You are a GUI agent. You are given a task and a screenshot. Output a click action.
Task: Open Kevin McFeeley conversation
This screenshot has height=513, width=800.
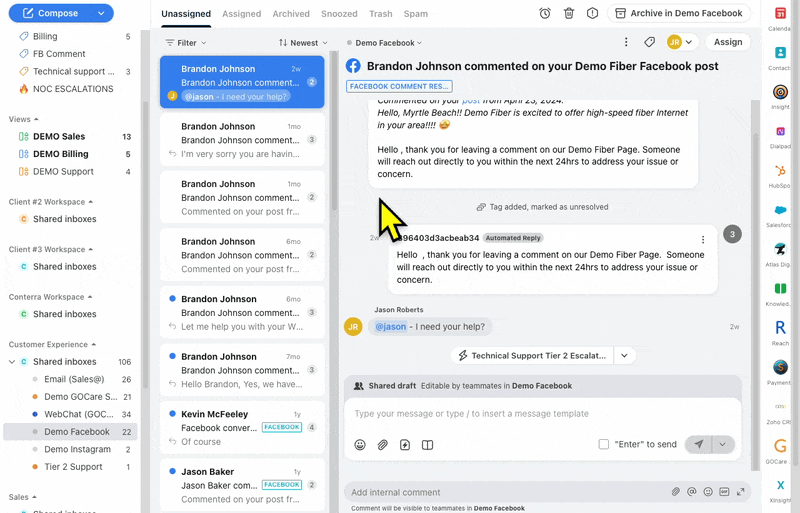point(242,428)
